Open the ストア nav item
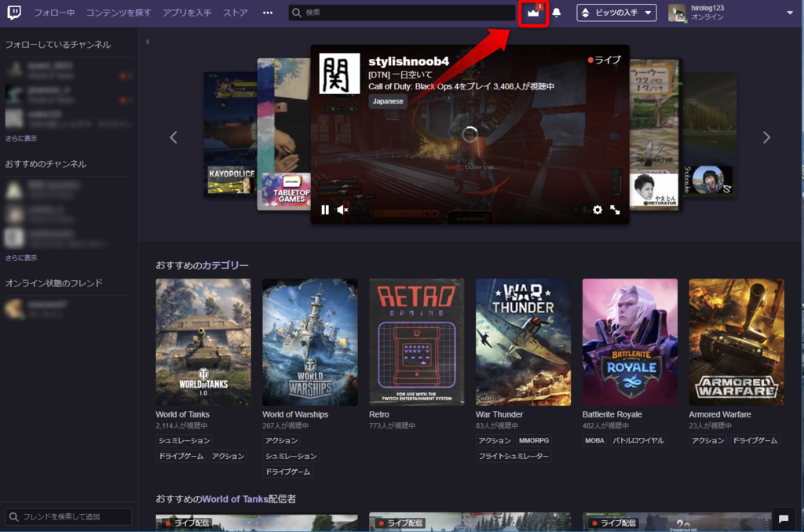 click(x=236, y=13)
